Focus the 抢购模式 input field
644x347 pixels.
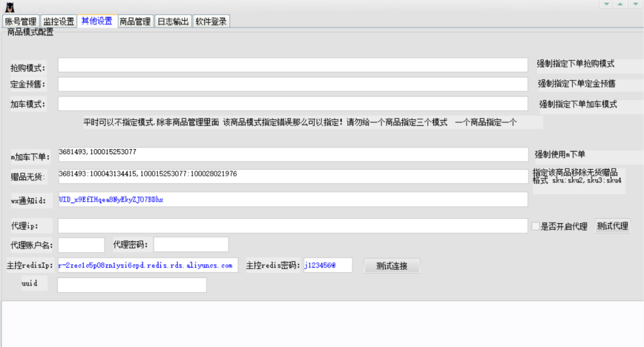tap(292, 65)
